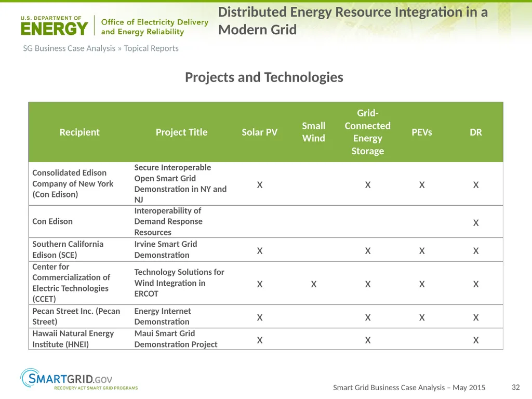Click the DR X in Interoperability row

pyautogui.click(x=476, y=223)
